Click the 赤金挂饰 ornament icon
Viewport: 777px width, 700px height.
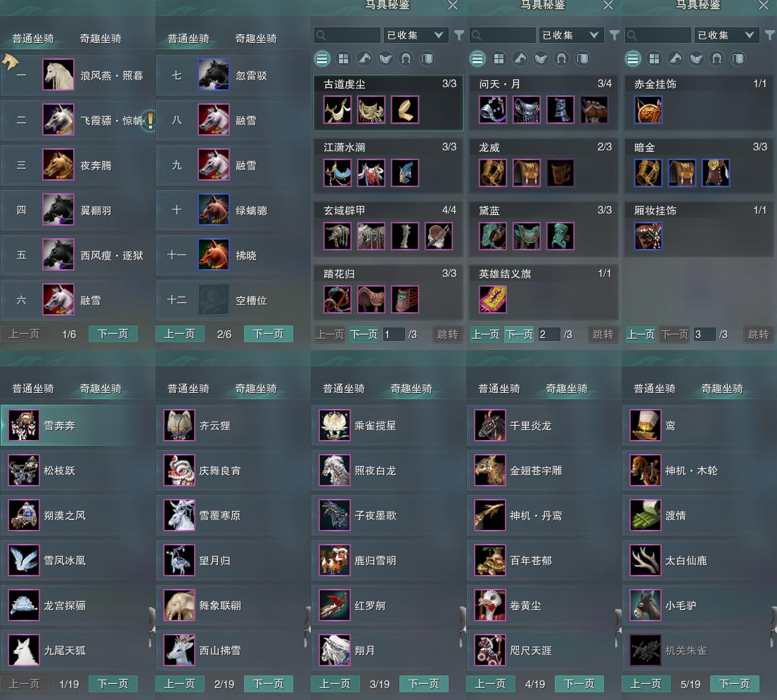648,110
